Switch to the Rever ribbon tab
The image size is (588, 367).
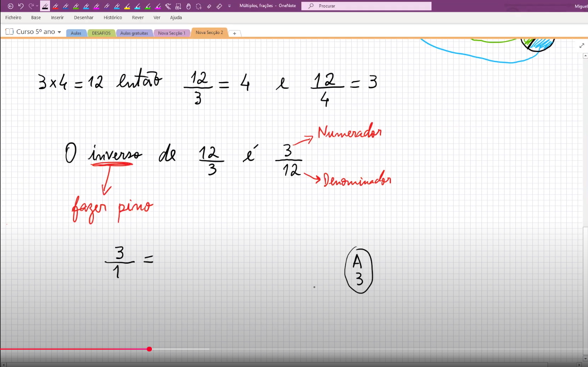(x=138, y=17)
